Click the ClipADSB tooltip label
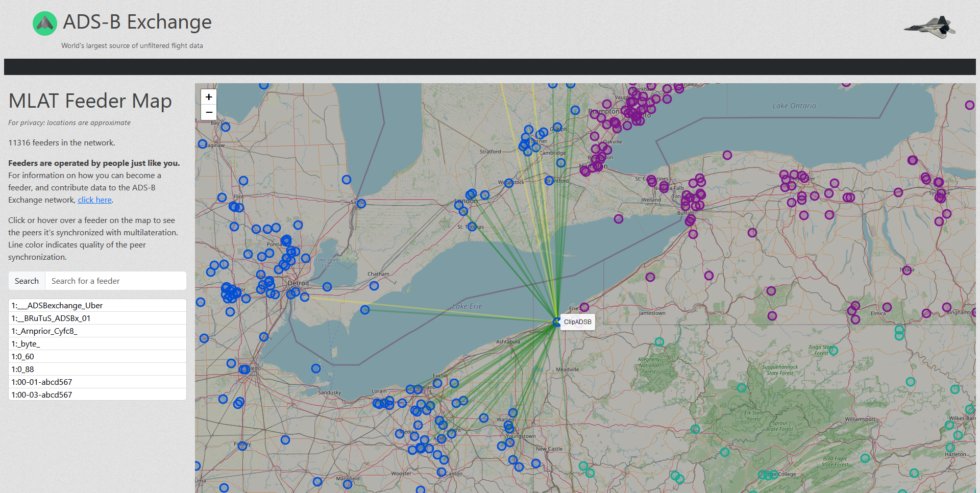Viewport: 980px width, 493px height. [578, 322]
